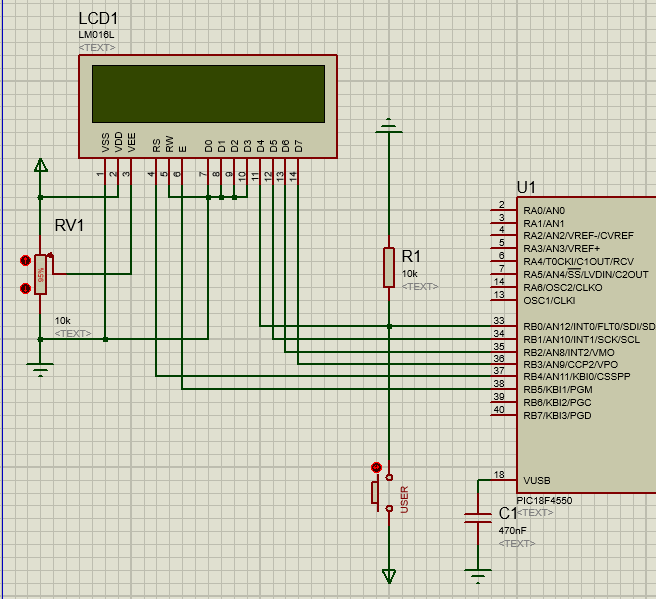
Task: Click the D0 pin label on LCD1
Action: click(x=208, y=146)
